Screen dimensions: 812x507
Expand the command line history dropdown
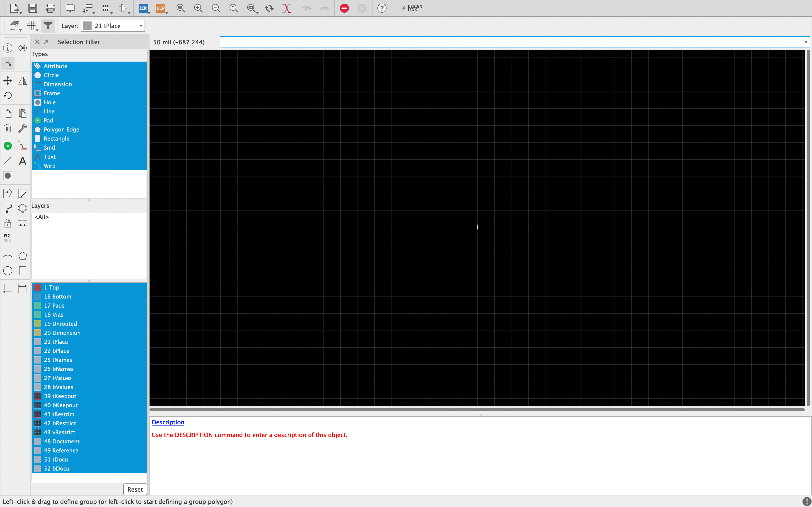(806, 42)
